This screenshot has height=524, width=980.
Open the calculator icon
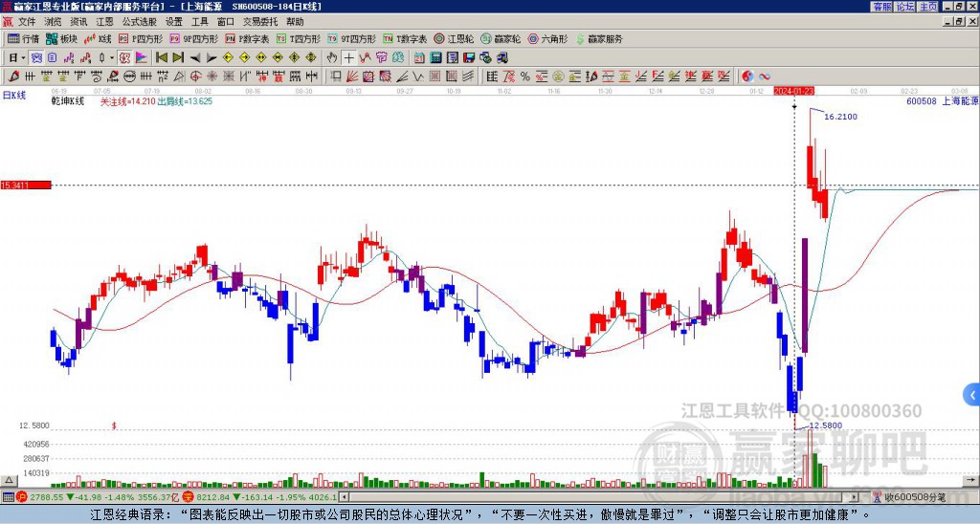[435, 58]
